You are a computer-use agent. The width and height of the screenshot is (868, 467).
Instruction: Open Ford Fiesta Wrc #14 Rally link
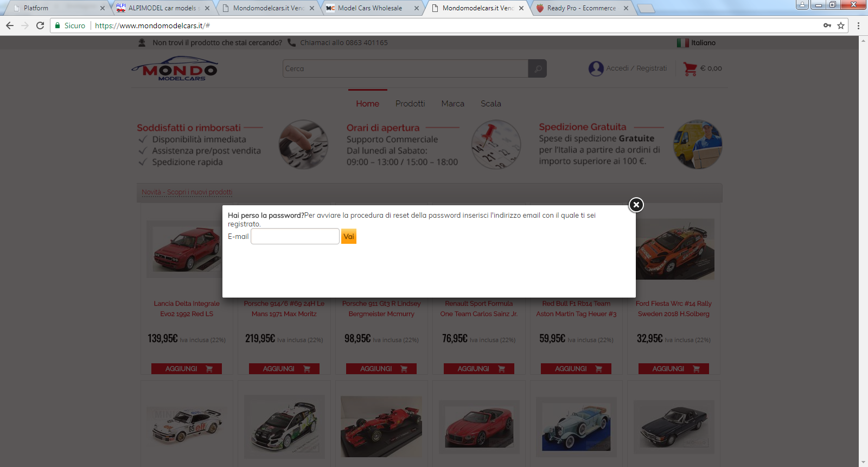tap(674, 308)
